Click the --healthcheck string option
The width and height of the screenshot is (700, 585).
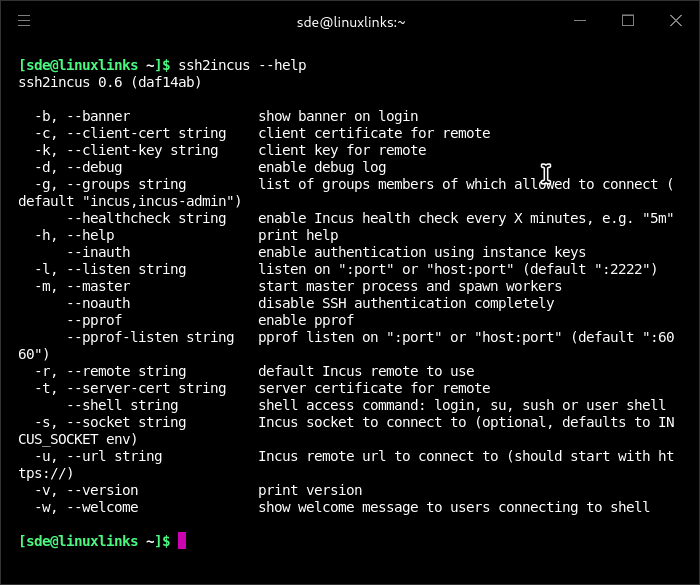(x=146, y=218)
